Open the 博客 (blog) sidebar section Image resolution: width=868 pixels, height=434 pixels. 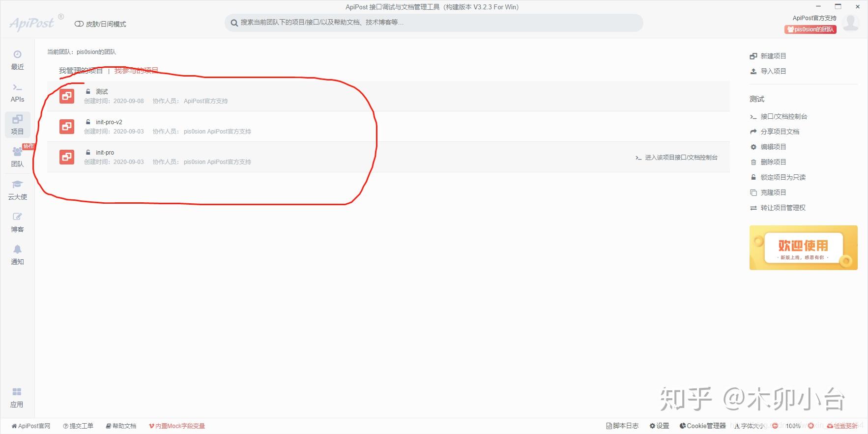tap(17, 222)
